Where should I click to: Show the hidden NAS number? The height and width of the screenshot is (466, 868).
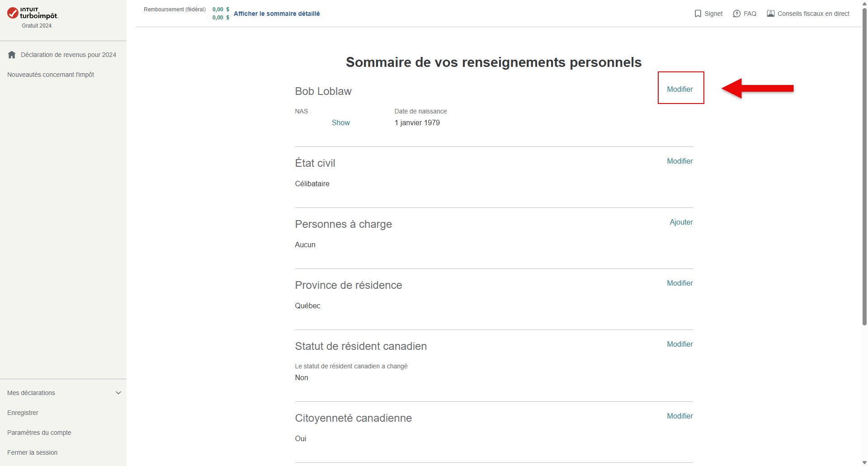(x=340, y=122)
